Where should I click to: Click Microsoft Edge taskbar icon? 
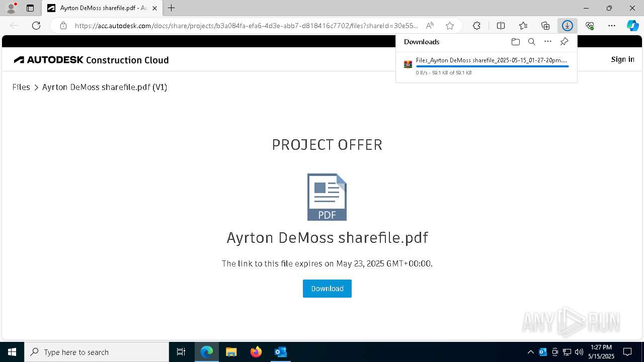click(x=207, y=352)
